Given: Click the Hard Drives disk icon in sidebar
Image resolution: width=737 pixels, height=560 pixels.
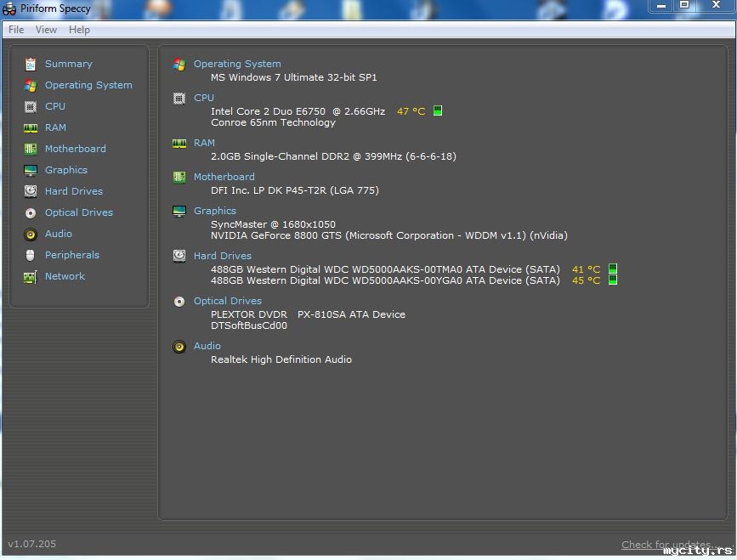Looking at the screenshot, I should (x=31, y=191).
